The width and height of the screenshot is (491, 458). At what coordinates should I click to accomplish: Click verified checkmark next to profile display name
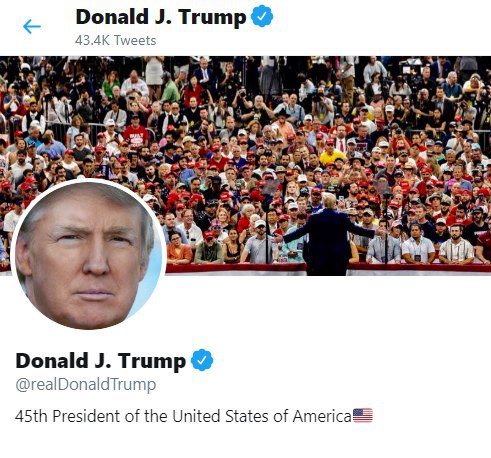coord(202,360)
